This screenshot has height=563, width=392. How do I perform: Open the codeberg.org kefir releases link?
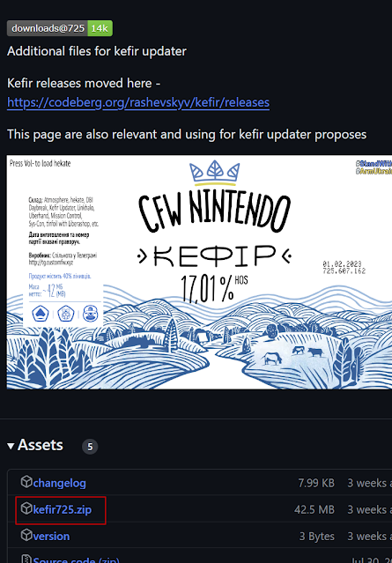click(138, 103)
